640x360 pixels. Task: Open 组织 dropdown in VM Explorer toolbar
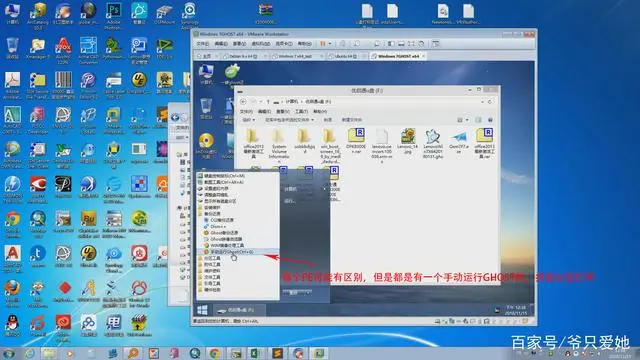[x=249, y=120]
